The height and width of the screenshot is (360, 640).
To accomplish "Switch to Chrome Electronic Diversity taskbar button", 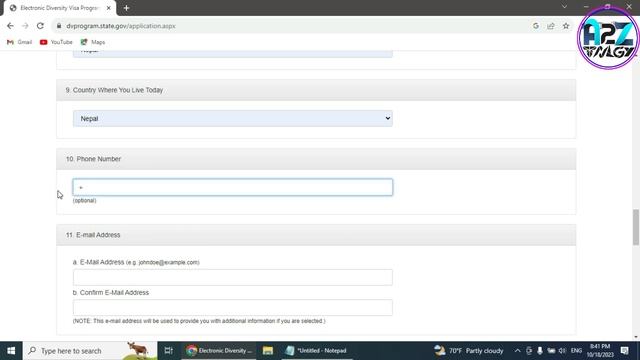I will point(218,351).
